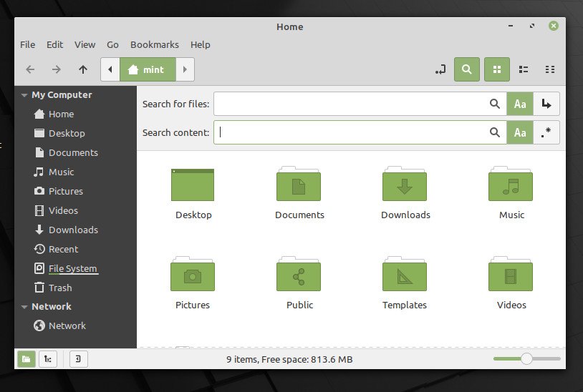The height and width of the screenshot is (392, 583).
Task: Click magnifier icon in Search for files field
Action: 494,104
